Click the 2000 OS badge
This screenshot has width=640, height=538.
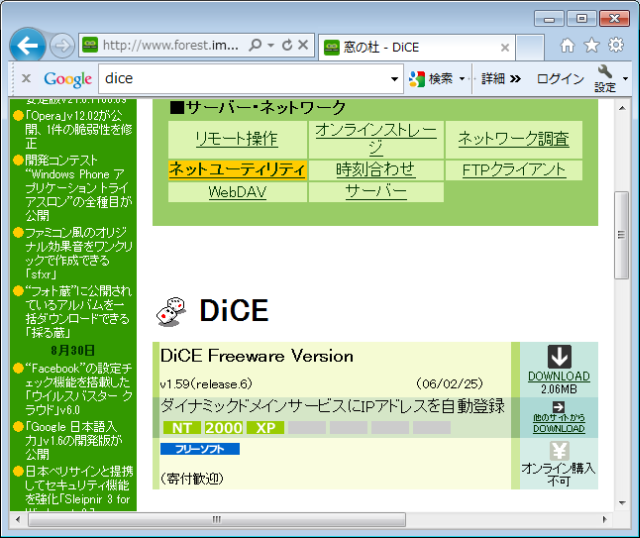click(224, 428)
